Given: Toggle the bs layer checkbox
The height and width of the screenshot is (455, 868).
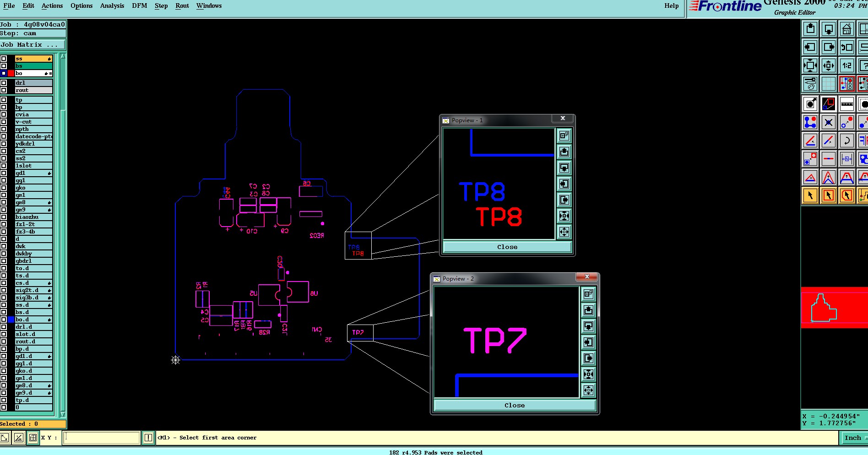Looking at the screenshot, I should (x=4, y=66).
